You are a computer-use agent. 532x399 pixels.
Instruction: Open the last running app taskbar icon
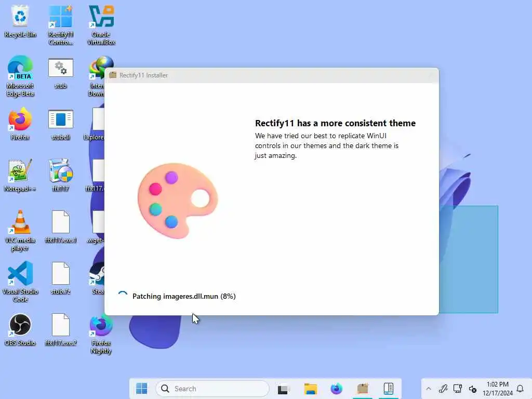click(x=389, y=389)
